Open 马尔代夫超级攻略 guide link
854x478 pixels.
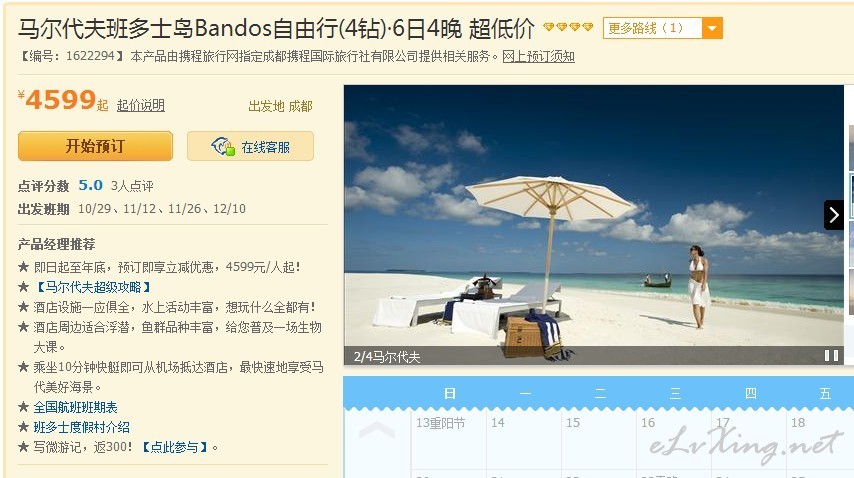tap(93, 287)
